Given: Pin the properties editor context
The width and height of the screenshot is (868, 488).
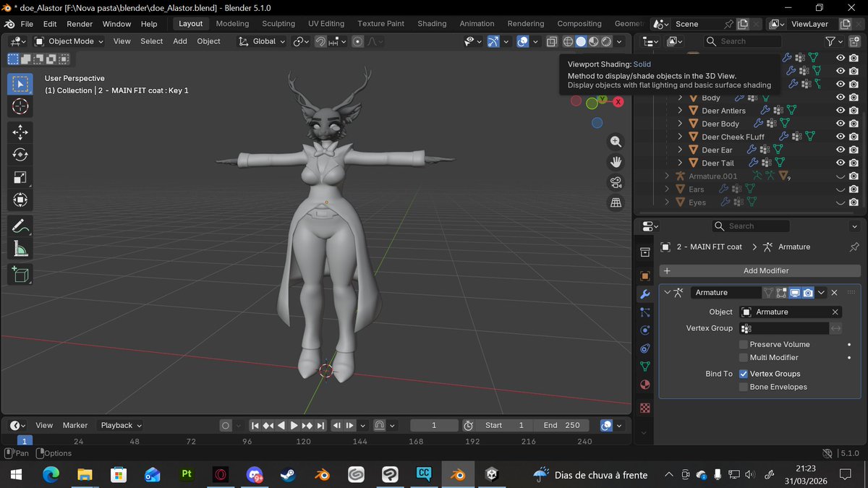Looking at the screenshot, I should [854, 247].
